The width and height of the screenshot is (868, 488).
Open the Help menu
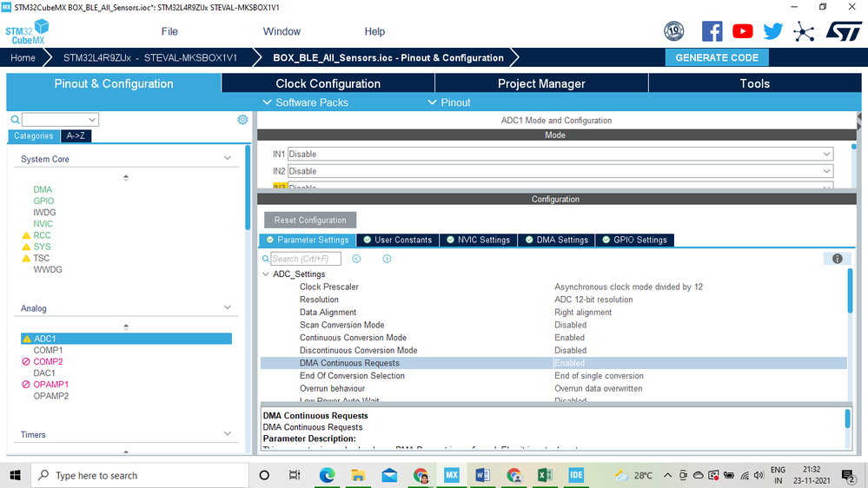374,31
